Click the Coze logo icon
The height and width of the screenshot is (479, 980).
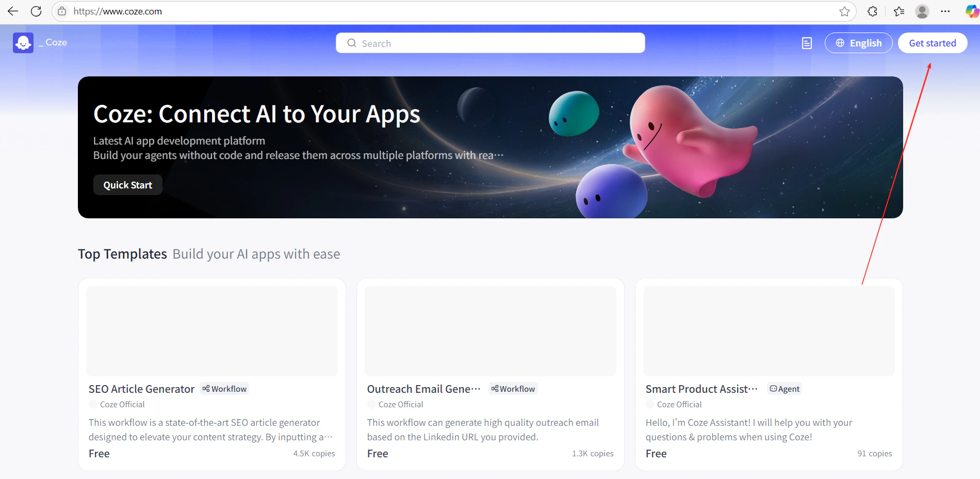click(23, 43)
